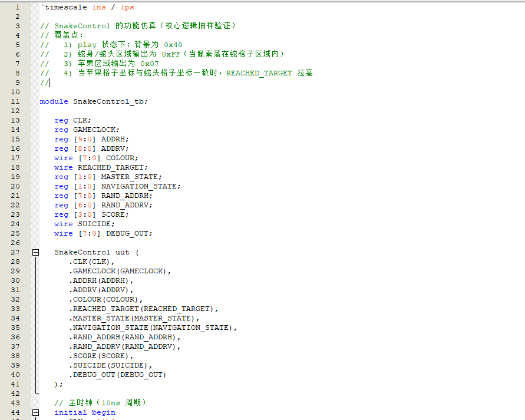Click the module SnakeControl_tb declaration
The height and width of the screenshot is (420, 525).
(x=94, y=101)
